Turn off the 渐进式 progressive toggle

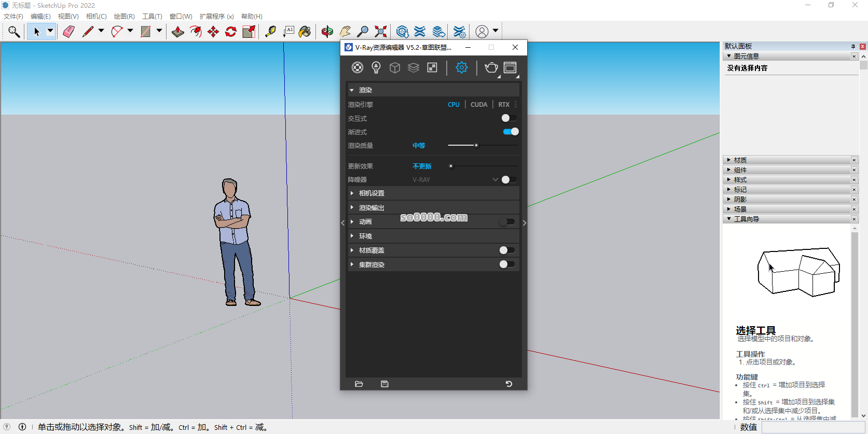click(511, 132)
